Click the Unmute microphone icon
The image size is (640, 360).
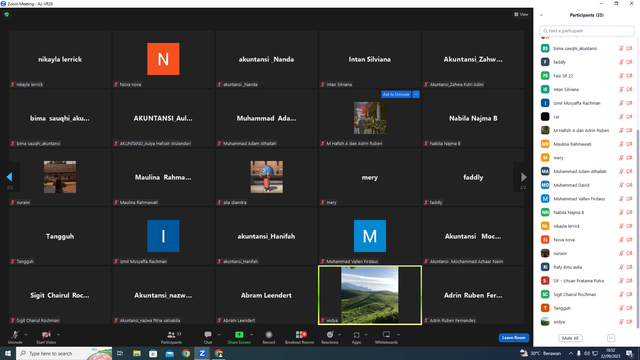[x=15, y=335]
